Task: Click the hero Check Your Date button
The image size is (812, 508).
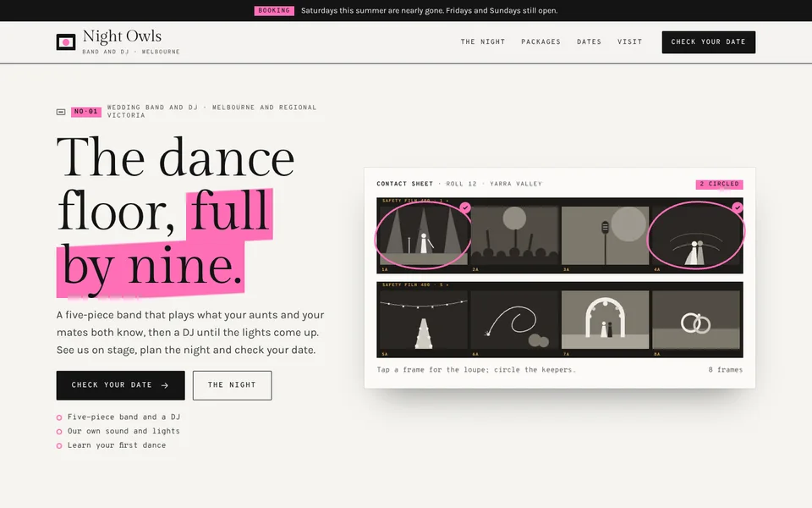Action: (x=121, y=385)
